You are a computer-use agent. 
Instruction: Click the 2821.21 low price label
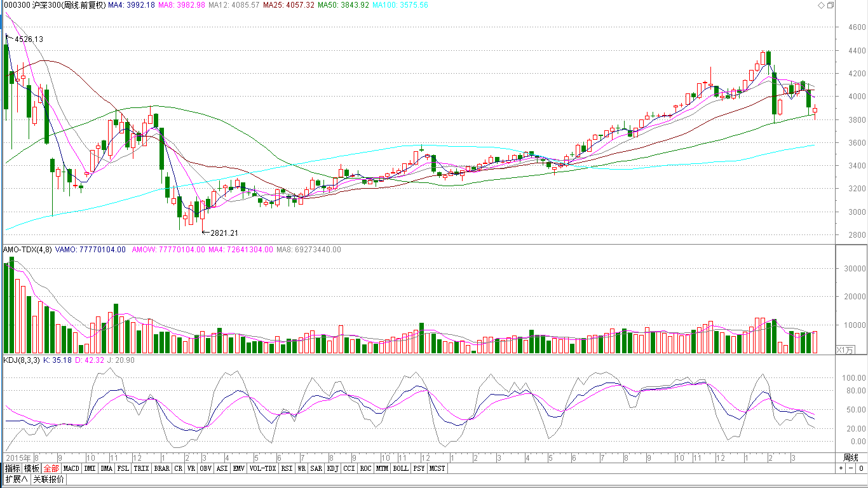coord(224,233)
